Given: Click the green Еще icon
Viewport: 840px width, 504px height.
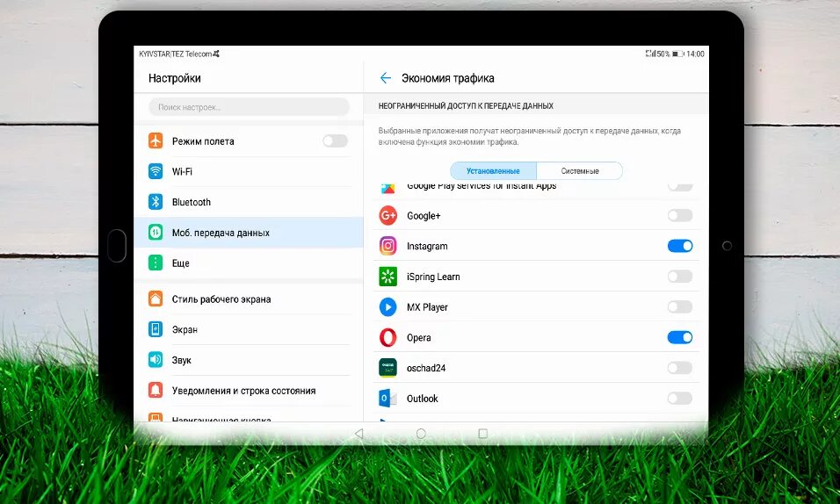Looking at the screenshot, I should pyautogui.click(x=156, y=263).
